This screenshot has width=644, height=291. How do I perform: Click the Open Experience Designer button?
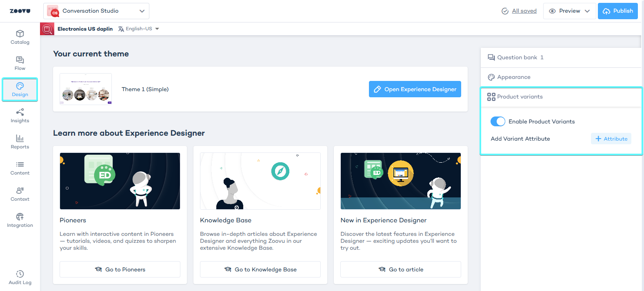pos(415,89)
